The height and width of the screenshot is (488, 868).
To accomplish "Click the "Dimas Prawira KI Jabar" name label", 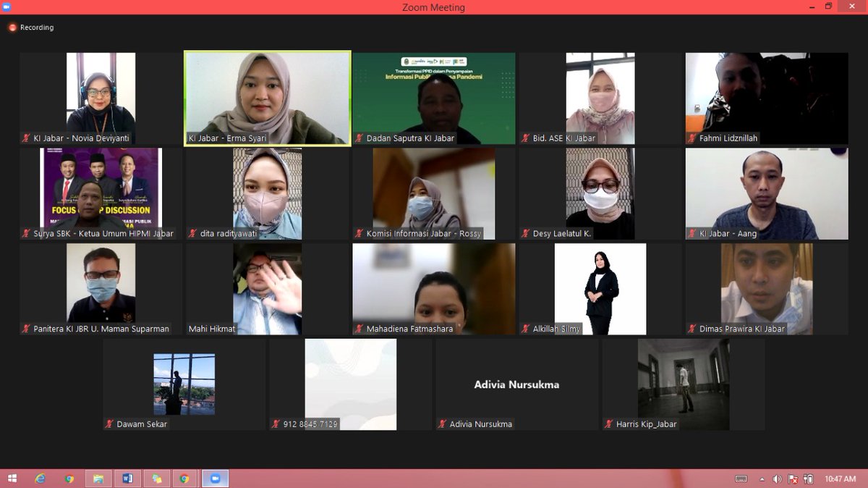I will pyautogui.click(x=741, y=329).
